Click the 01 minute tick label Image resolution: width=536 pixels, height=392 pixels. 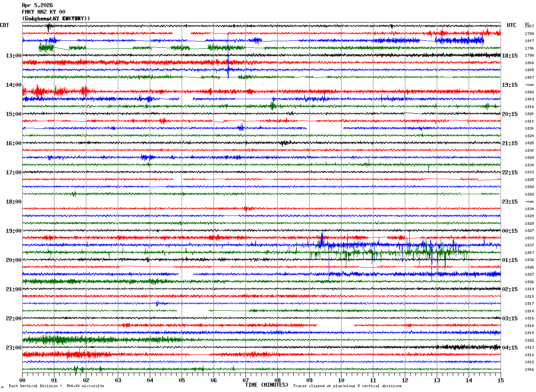pos(54,380)
